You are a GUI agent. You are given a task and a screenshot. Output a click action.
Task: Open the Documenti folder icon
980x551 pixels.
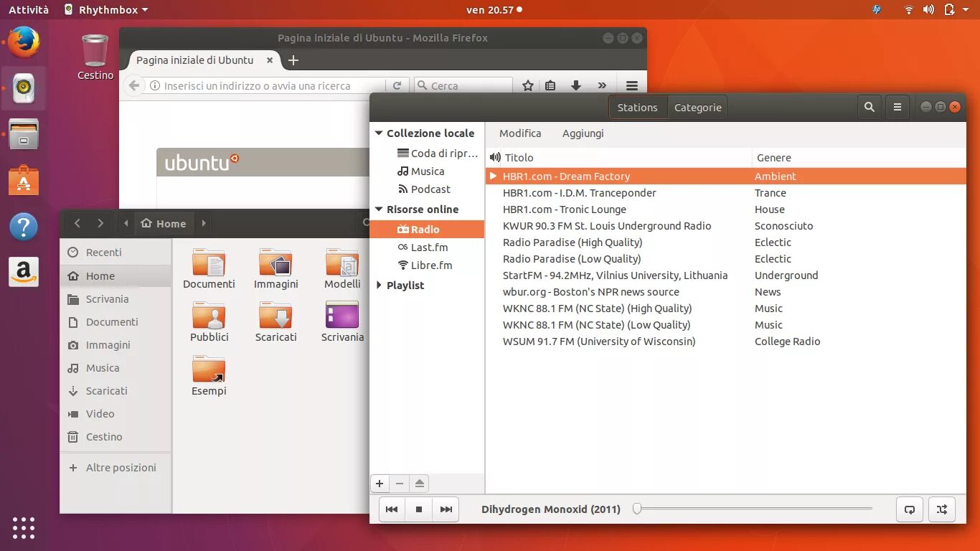click(209, 269)
